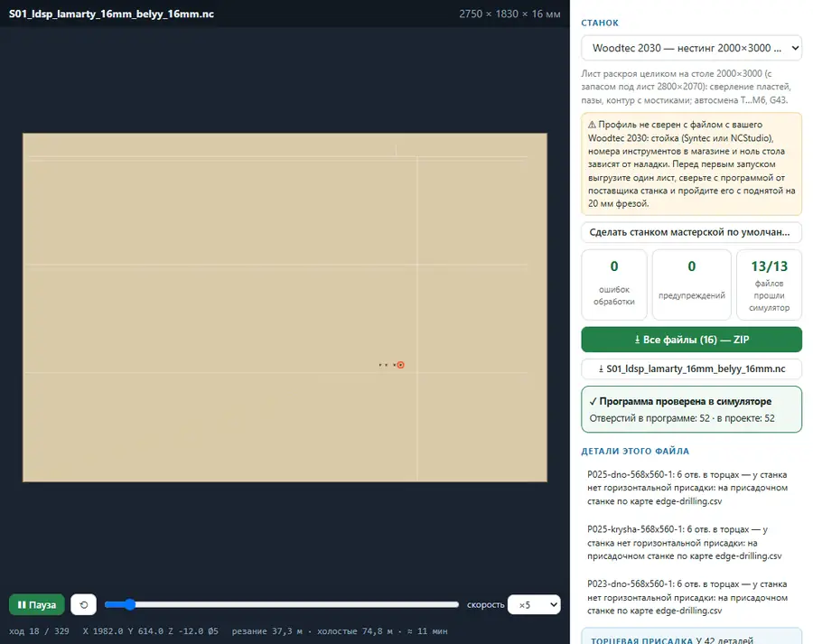
Task: Open the machine selection dropdown
Action: pos(691,48)
